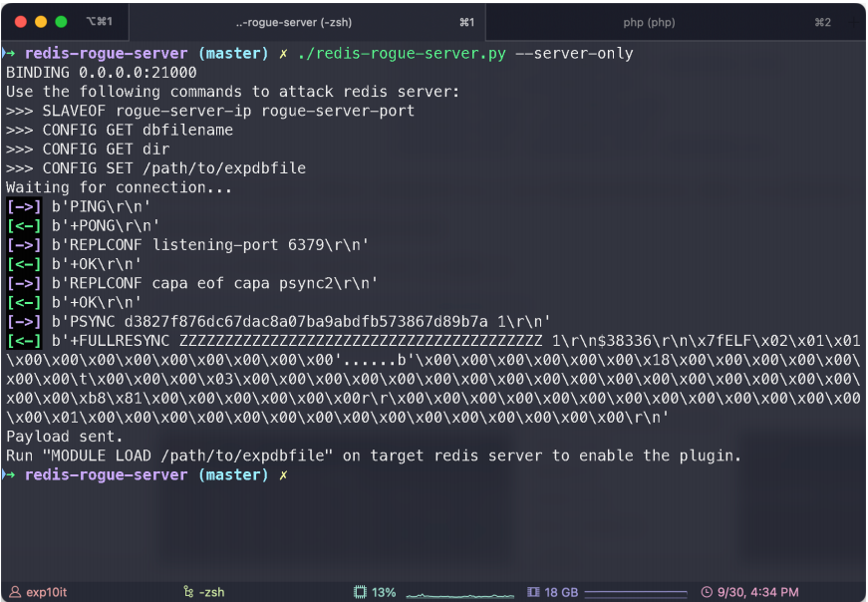Viewport: 868px width, 602px height.
Task: Click the +FULLRESYNC ZZZZ... response text
Action: tap(297, 341)
